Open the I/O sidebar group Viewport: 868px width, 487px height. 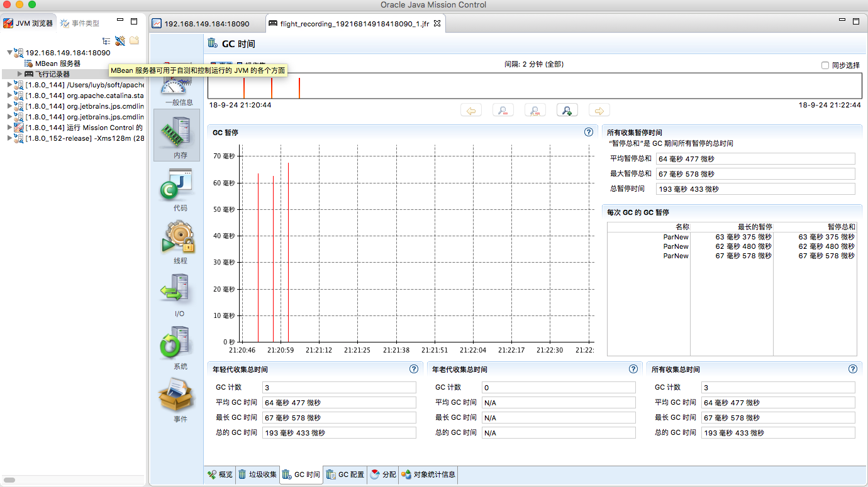(177, 294)
